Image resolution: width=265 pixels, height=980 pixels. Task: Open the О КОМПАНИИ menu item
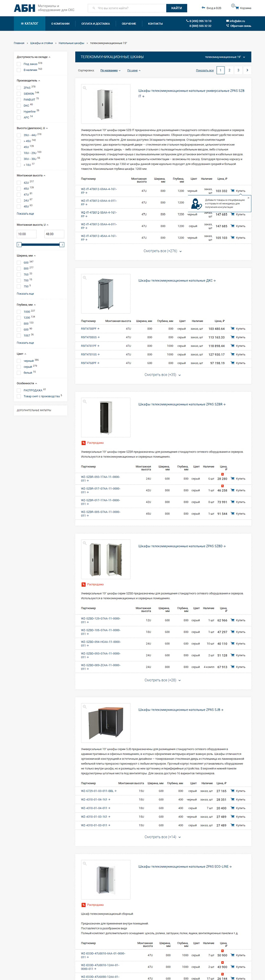60,24
